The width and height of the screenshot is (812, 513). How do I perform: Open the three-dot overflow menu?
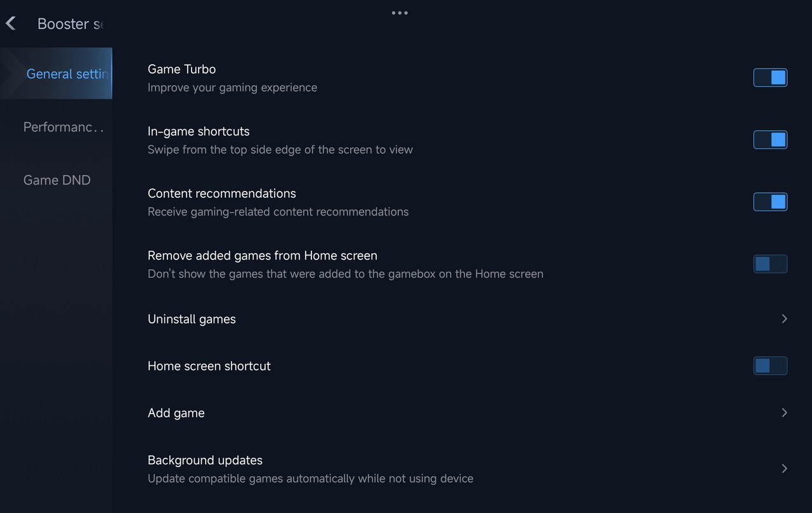(x=400, y=13)
